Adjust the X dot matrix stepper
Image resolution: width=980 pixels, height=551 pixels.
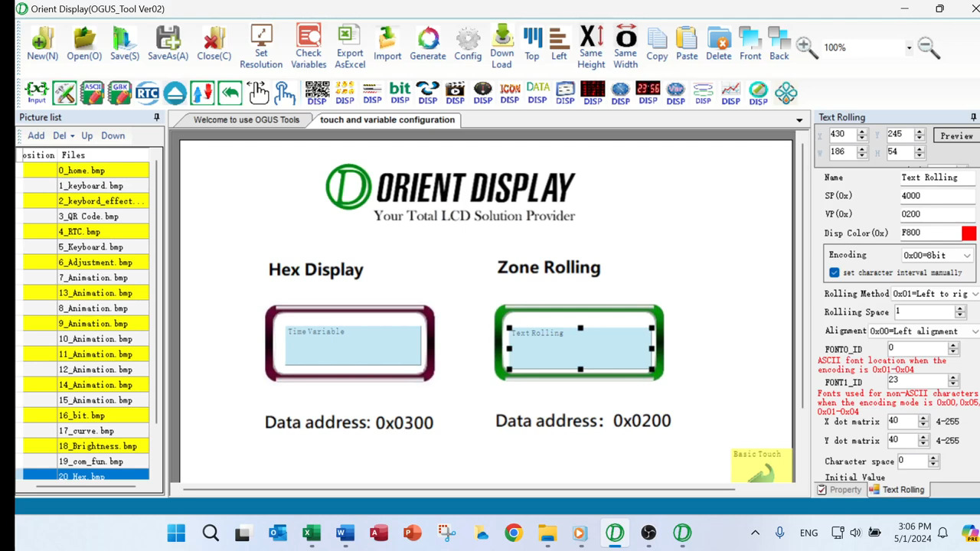(x=924, y=422)
